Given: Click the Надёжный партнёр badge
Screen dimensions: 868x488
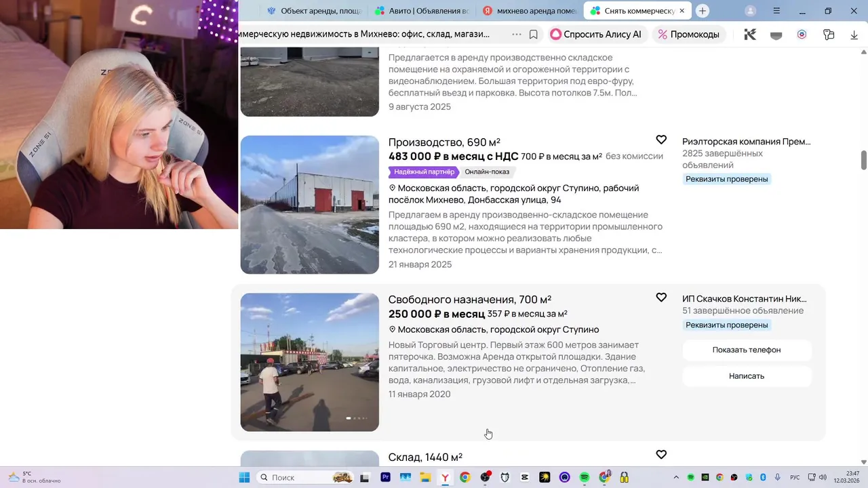Looking at the screenshot, I should [424, 172].
